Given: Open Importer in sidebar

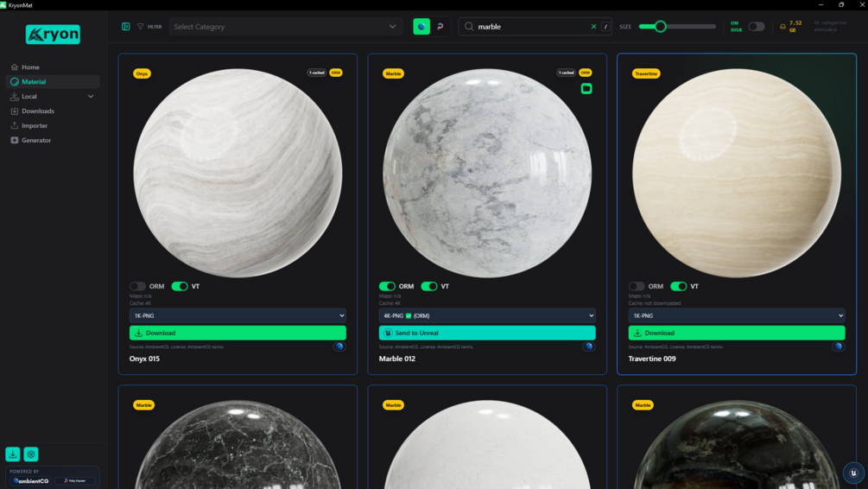Looking at the screenshot, I should (53, 126).
